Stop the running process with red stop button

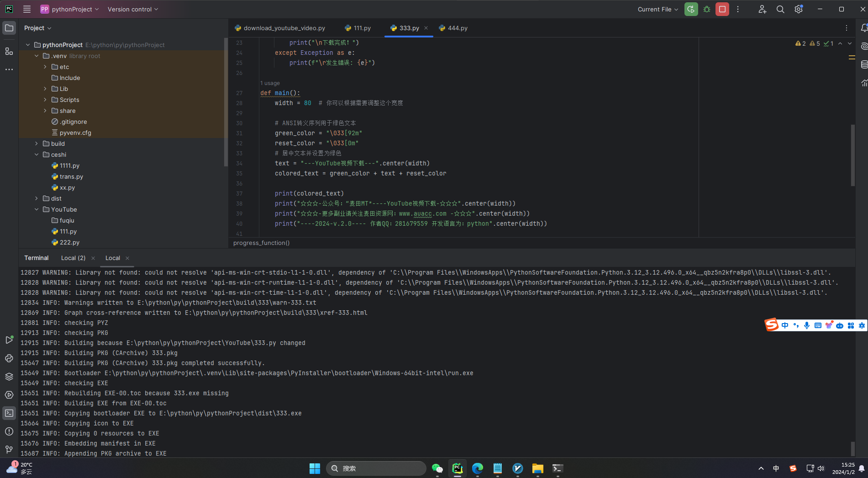[722, 9]
